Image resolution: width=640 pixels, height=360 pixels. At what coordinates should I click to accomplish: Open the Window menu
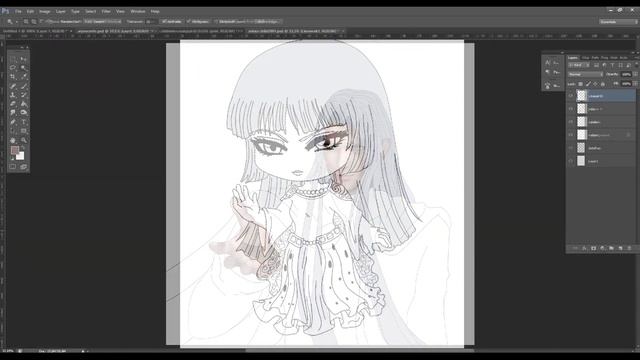pyautogui.click(x=138, y=11)
